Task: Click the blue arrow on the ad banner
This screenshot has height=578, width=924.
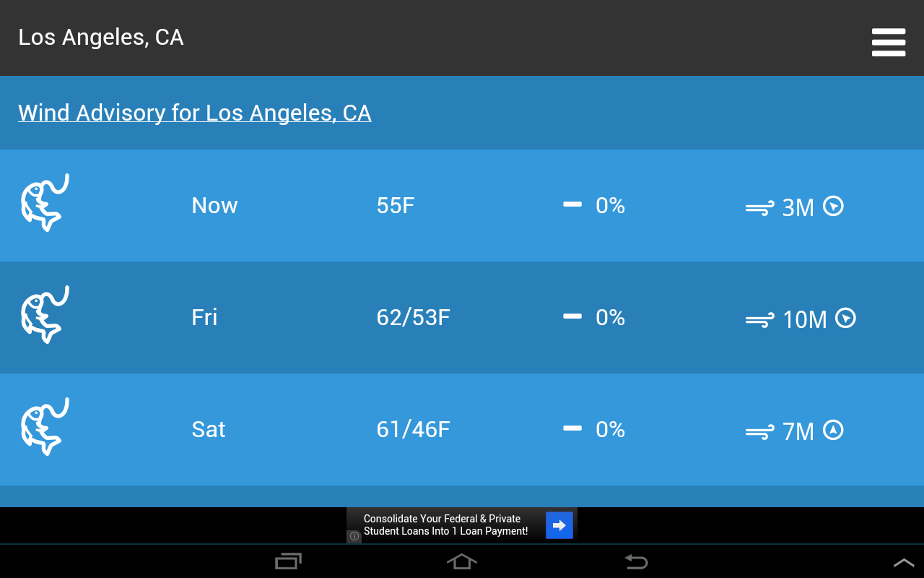Action: (x=559, y=525)
